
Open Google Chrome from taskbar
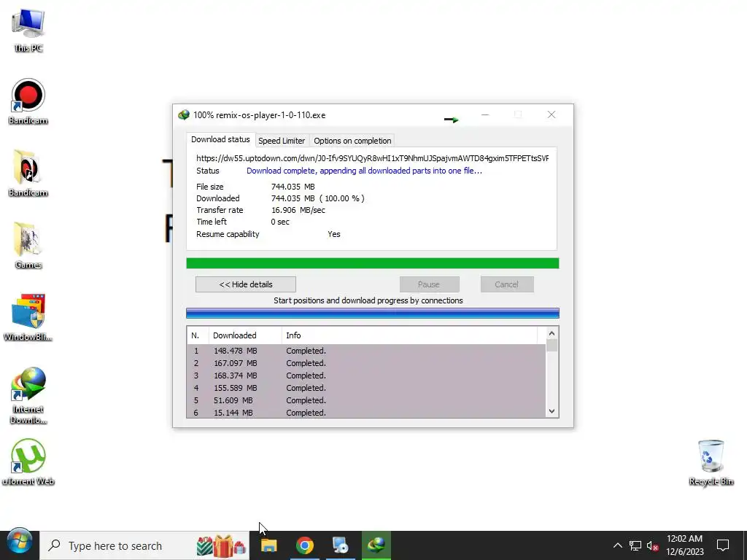304,545
